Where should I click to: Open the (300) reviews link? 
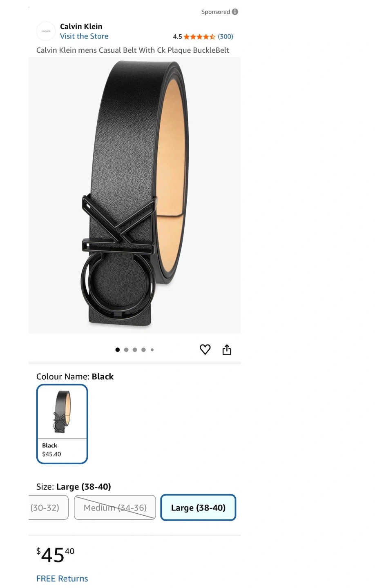pos(225,37)
